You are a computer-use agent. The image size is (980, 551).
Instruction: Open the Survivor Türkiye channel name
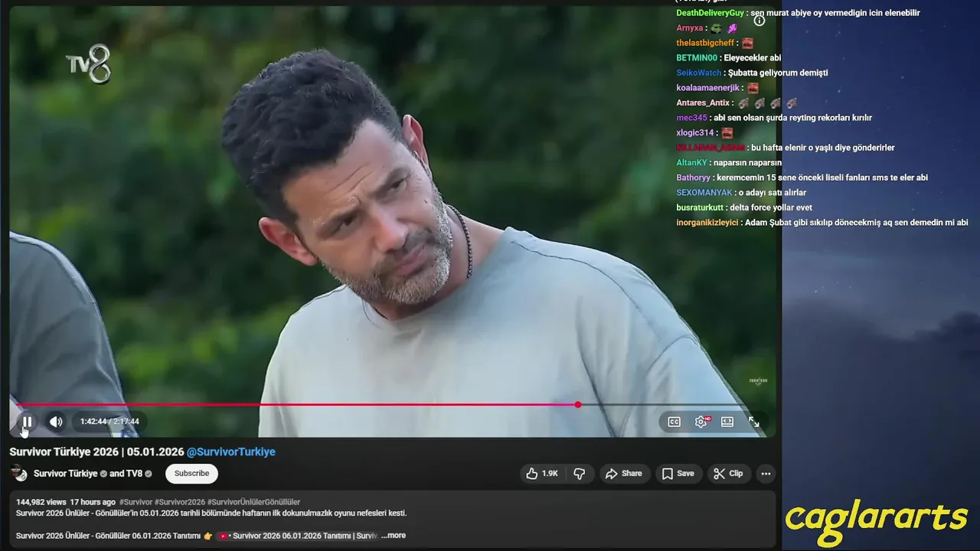(65, 474)
